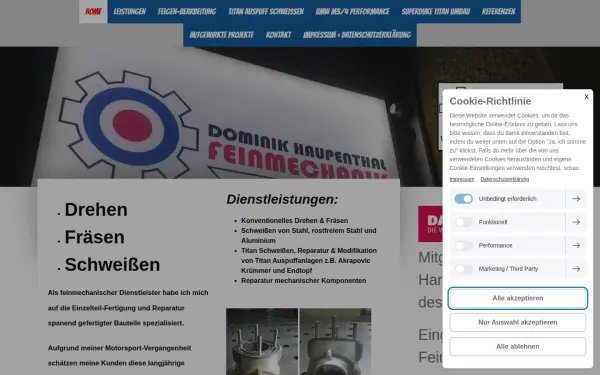The height and width of the screenshot is (375, 600).
Task: Click the Drehen heading text
Action: [x=96, y=210]
